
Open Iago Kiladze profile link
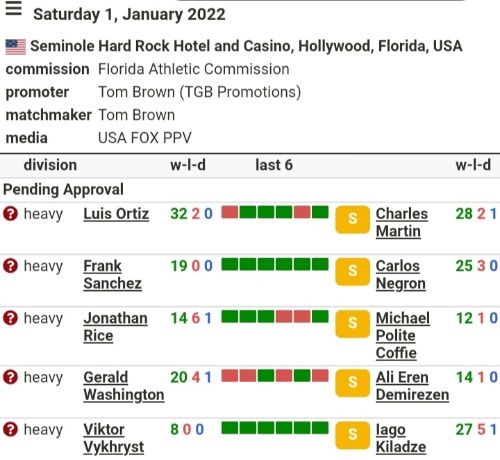(x=401, y=438)
